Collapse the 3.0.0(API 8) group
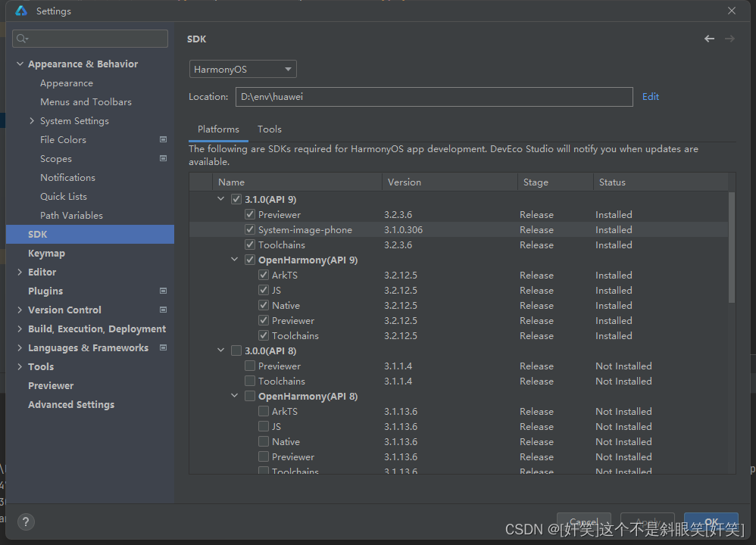Viewport: 756px width, 545px height. [x=221, y=350]
